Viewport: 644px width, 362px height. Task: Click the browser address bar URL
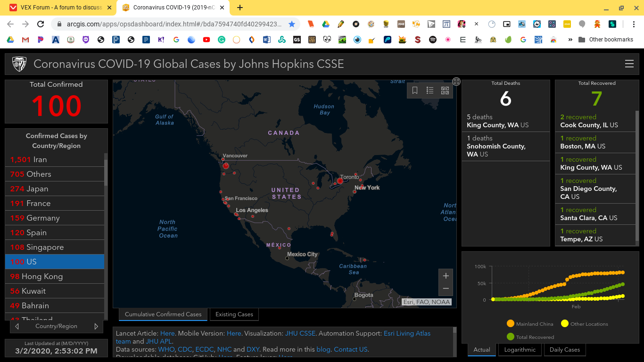[173, 24]
